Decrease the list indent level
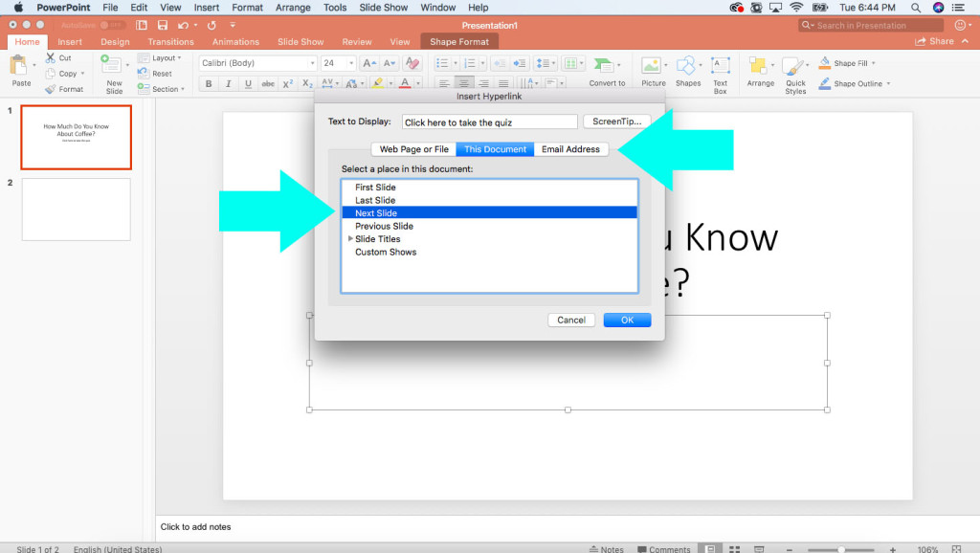The width and height of the screenshot is (980, 553). pyautogui.click(x=500, y=63)
